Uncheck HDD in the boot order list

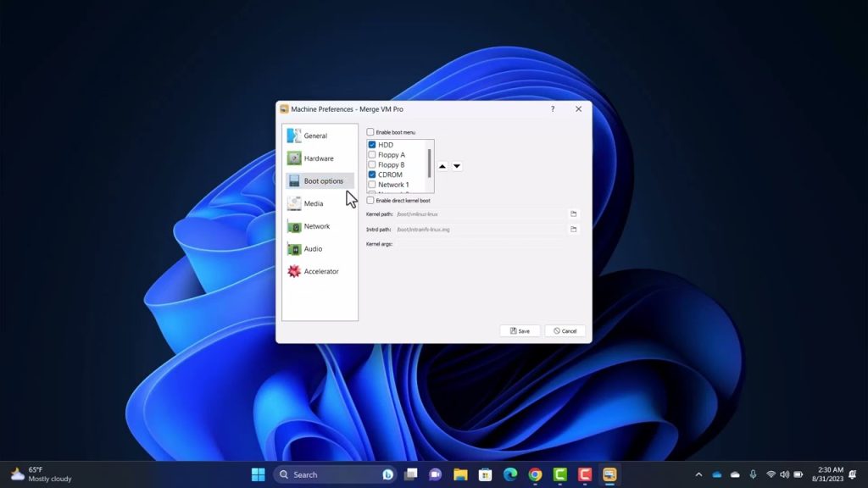point(372,145)
